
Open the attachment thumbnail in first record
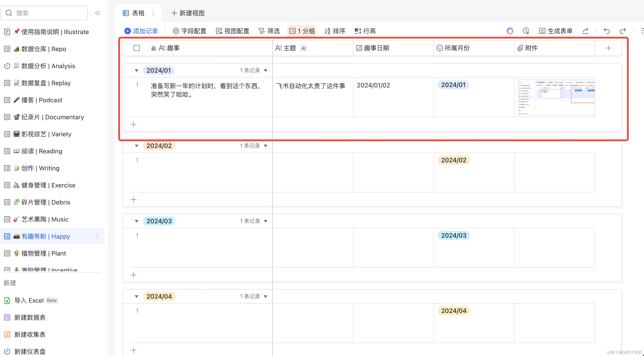556,97
